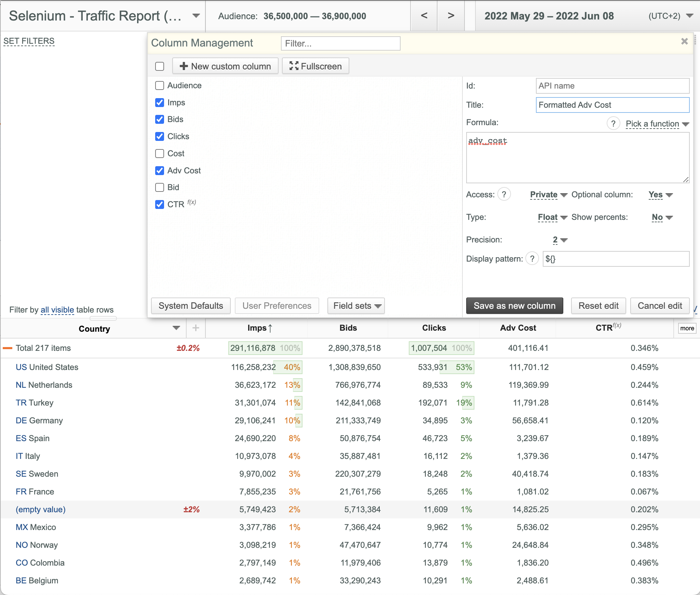700x595 pixels.
Task: Click the Formula text area
Action: (578, 158)
